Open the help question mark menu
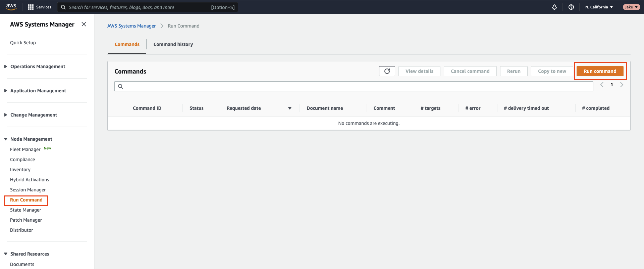The height and width of the screenshot is (269, 644). click(571, 7)
